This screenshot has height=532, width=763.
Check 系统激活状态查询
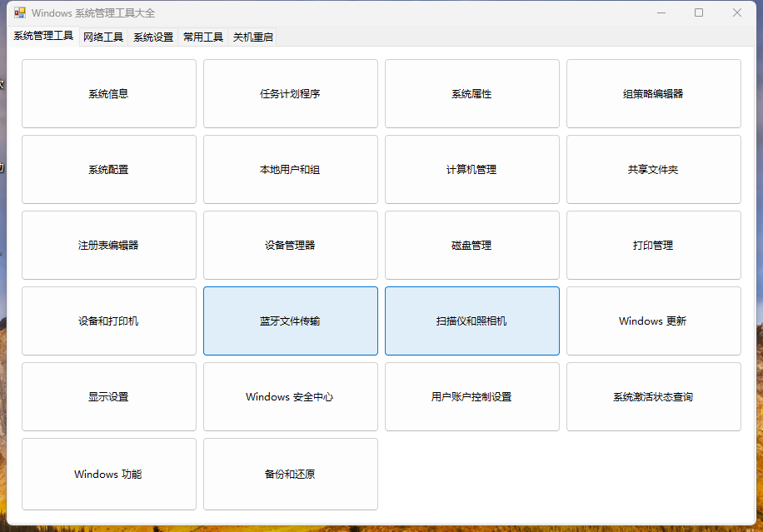(653, 397)
